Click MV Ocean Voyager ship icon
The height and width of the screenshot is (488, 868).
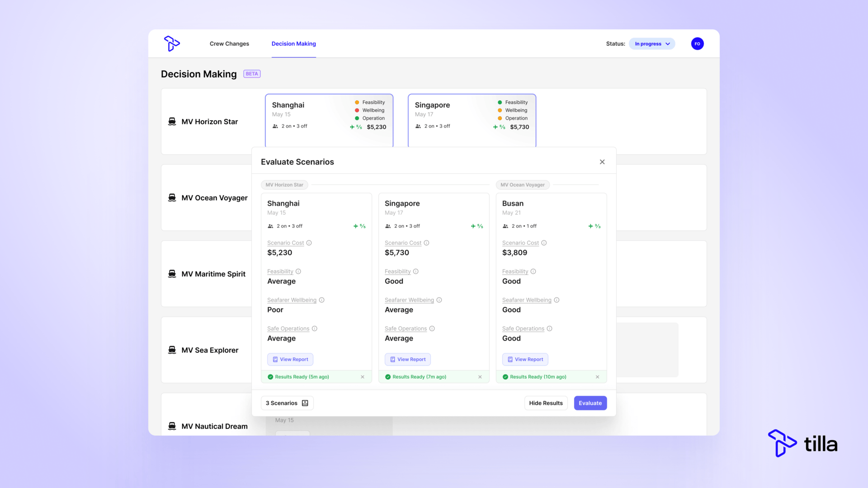[172, 197]
